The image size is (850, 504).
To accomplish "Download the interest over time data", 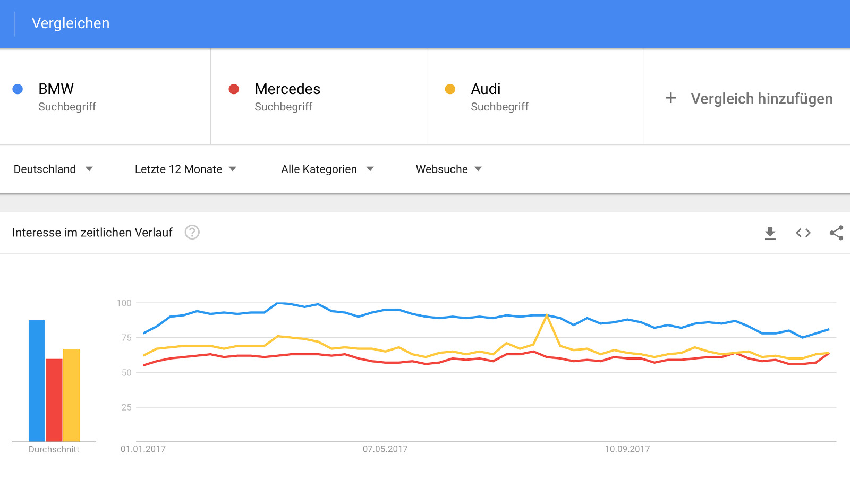I will coord(770,233).
